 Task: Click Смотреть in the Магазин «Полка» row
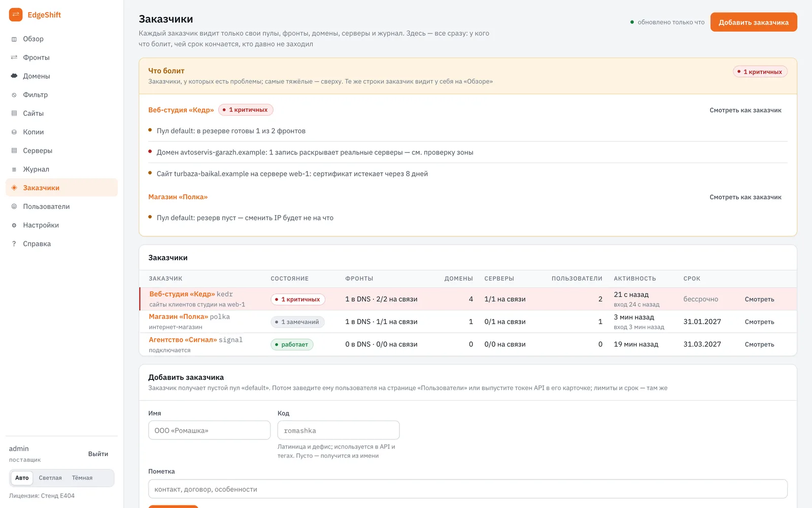tap(759, 322)
